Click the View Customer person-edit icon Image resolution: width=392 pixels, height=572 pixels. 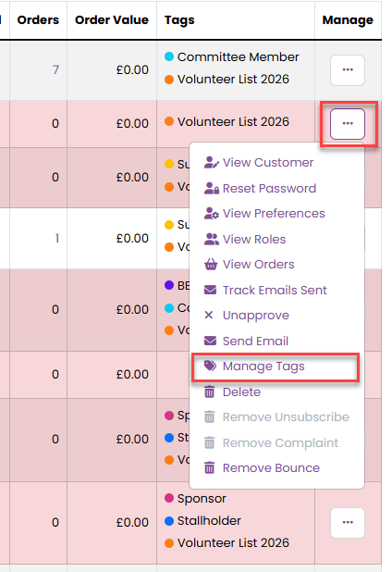(x=212, y=162)
